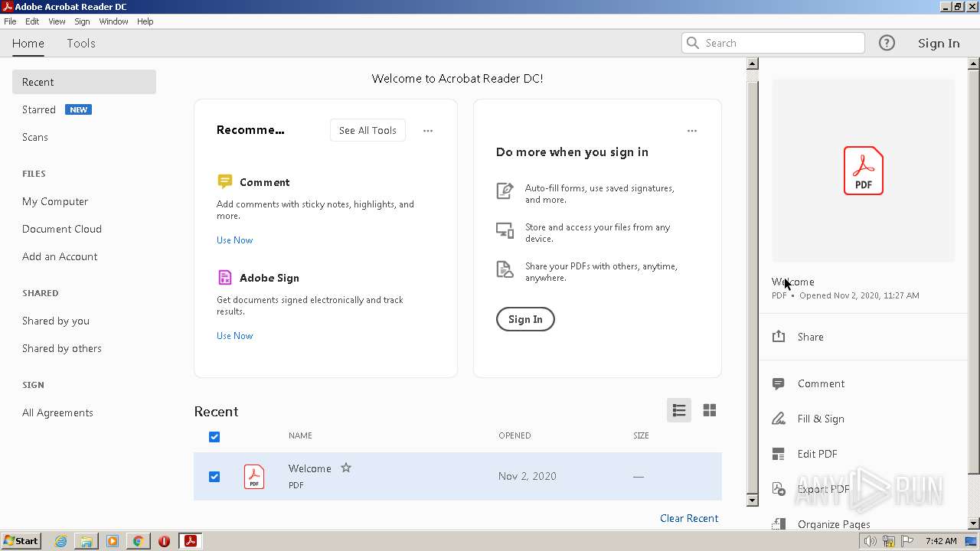Select Shared by you
Viewport: 980px width, 551px height.
(x=56, y=321)
